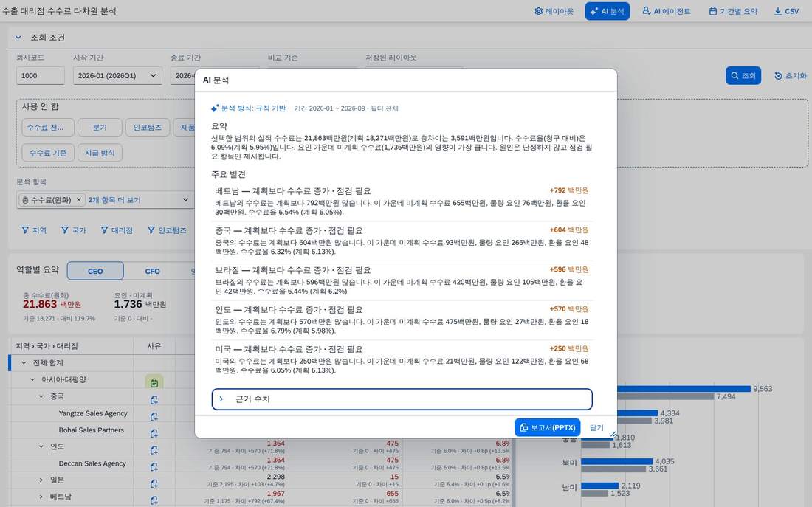Click the 사유 icon for Bohai Sales Partners
The width and height of the screenshot is (812, 507).
[154, 433]
